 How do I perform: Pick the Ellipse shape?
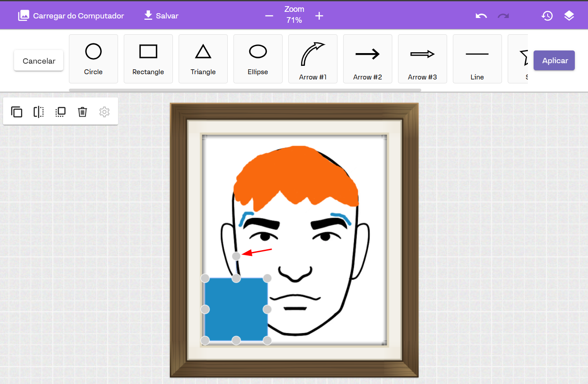pos(258,59)
